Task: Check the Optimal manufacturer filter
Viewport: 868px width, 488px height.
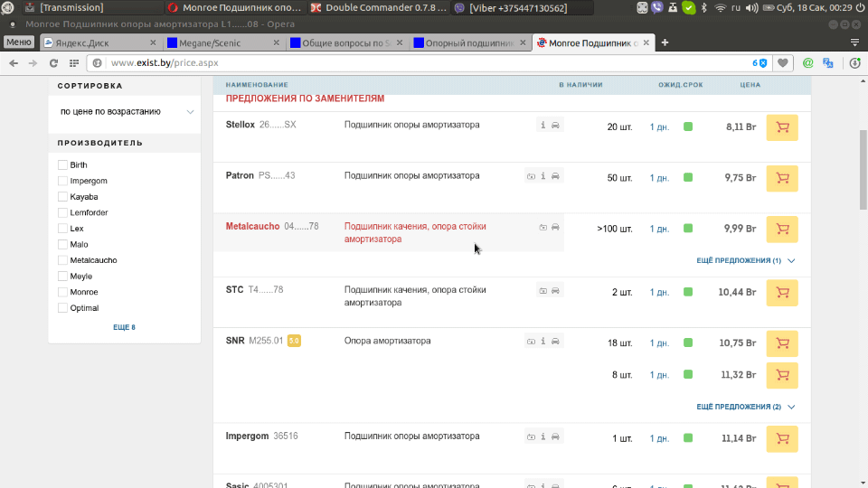Action: pyautogui.click(x=62, y=308)
